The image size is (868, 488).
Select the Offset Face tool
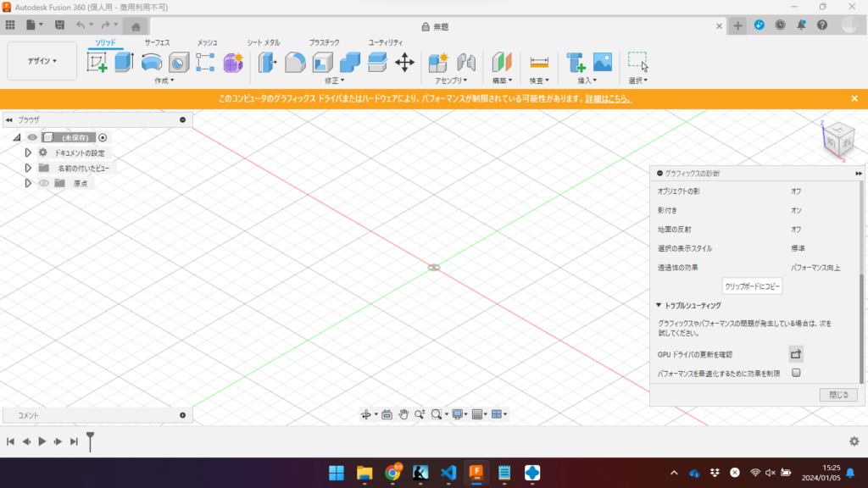click(x=377, y=62)
